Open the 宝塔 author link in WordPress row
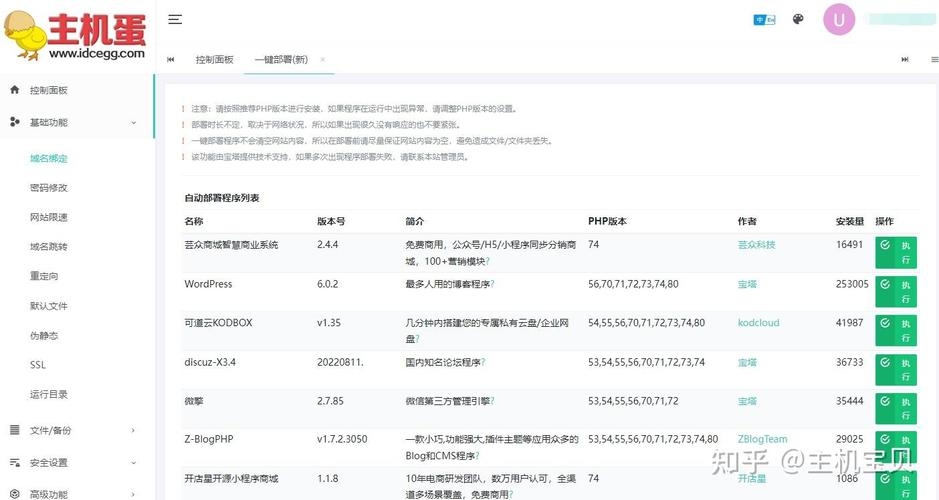The image size is (939, 500). (x=747, y=284)
